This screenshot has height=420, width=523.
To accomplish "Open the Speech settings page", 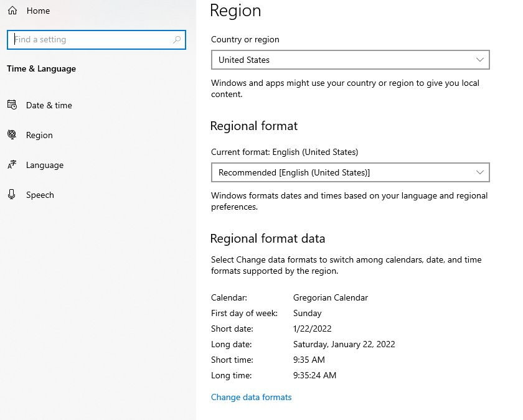I will (x=40, y=195).
